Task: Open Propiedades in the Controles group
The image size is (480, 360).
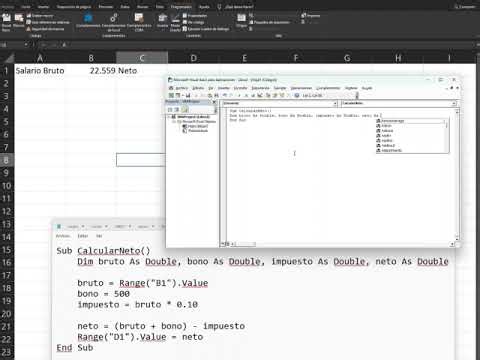Action: (195, 16)
